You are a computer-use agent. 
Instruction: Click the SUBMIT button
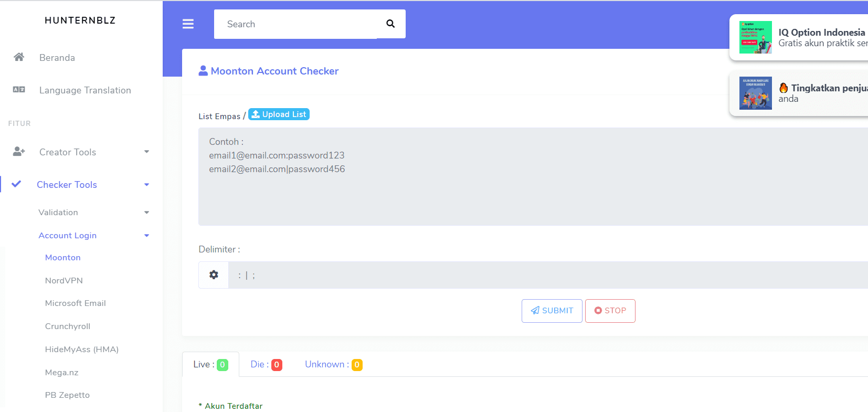[x=552, y=311]
